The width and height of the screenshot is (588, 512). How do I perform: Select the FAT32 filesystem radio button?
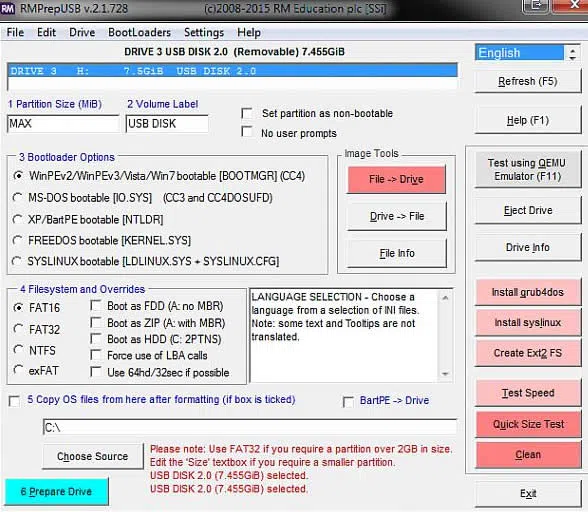tap(18, 329)
